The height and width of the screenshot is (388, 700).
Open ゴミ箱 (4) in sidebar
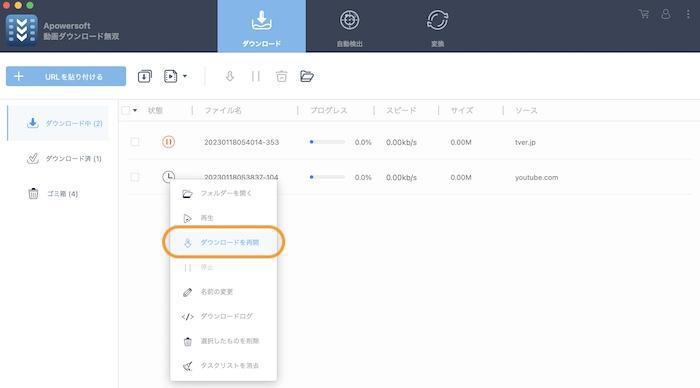pyautogui.click(x=53, y=194)
